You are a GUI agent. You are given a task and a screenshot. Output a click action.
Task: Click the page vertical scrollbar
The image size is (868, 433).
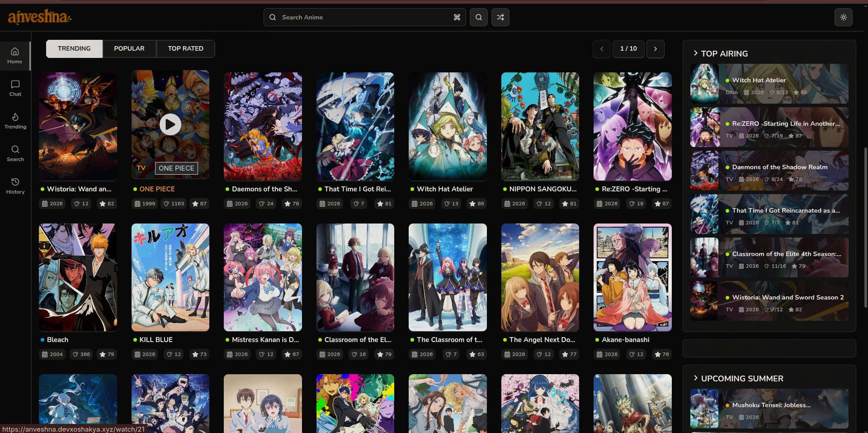[865, 227]
